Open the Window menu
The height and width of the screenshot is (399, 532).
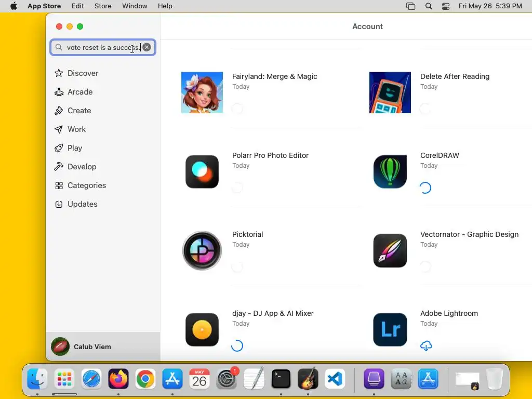(x=135, y=6)
